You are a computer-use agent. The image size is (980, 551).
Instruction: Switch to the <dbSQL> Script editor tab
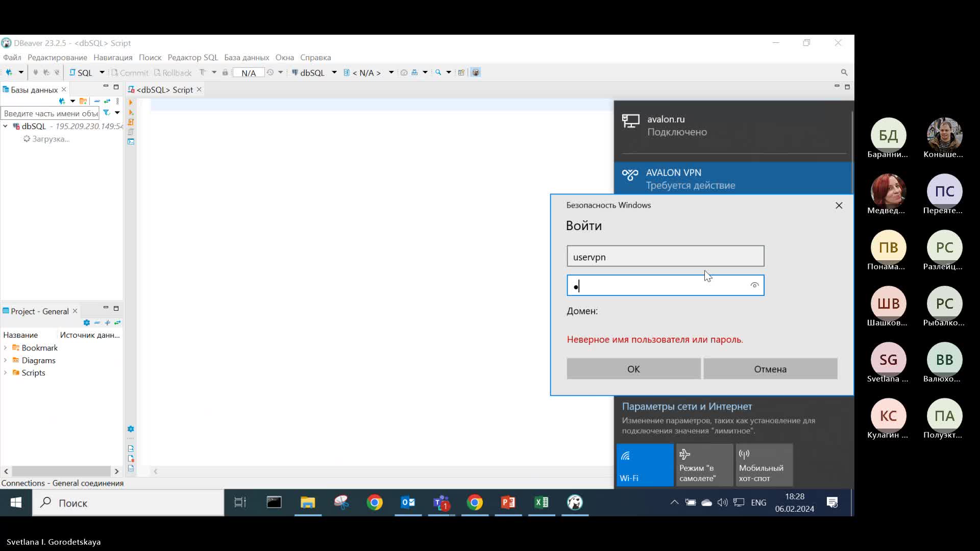click(x=164, y=90)
